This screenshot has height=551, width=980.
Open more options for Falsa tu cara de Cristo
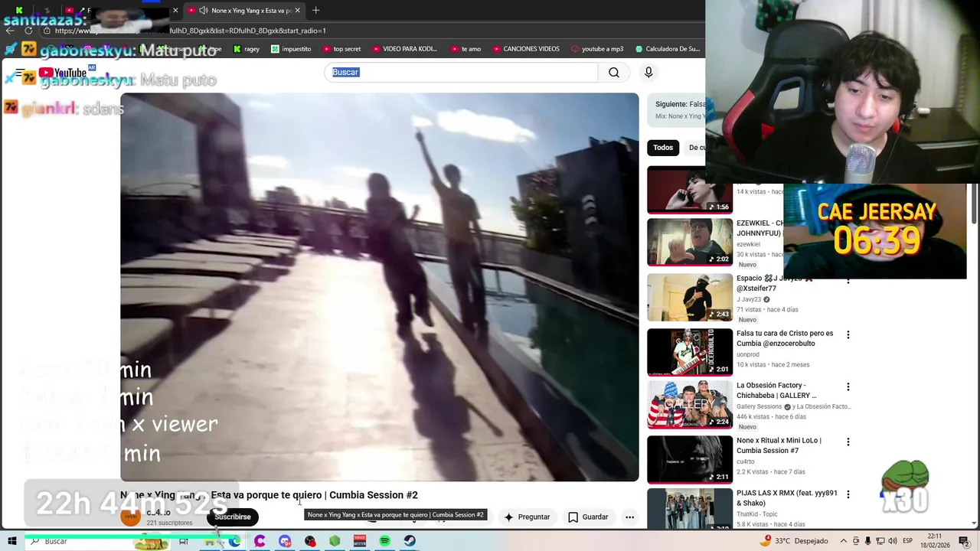pyautogui.click(x=848, y=335)
